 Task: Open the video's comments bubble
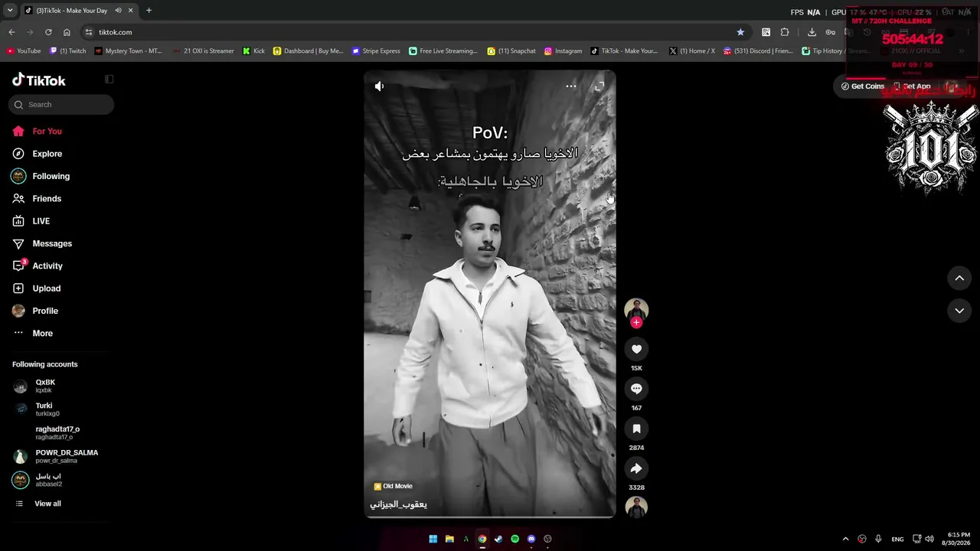coord(636,389)
